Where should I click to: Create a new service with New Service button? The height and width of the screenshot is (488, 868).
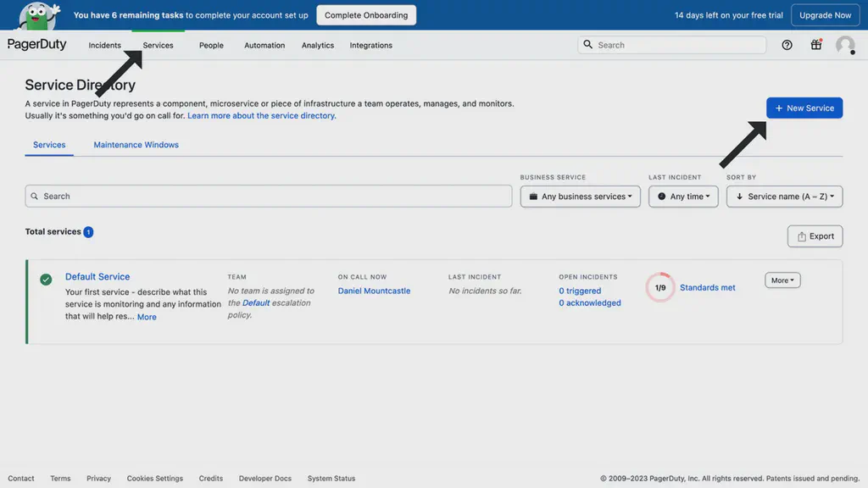click(x=804, y=108)
